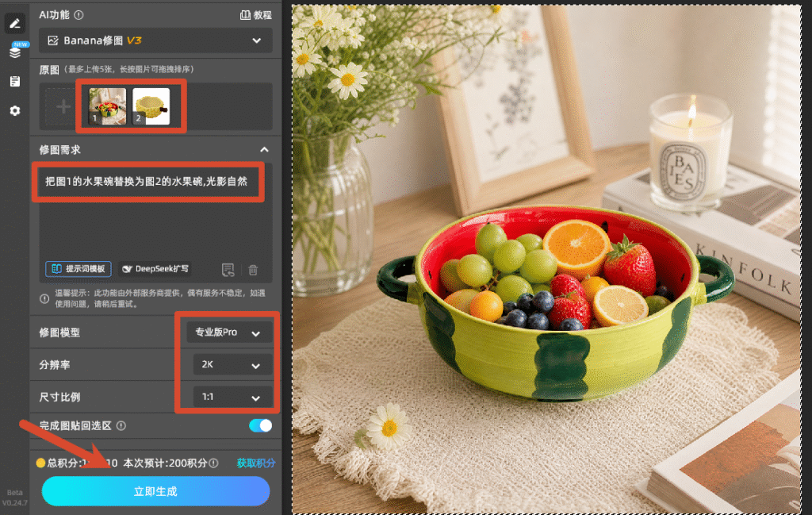Open the 修图模型 专业版Pro dropdown

[x=229, y=332]
